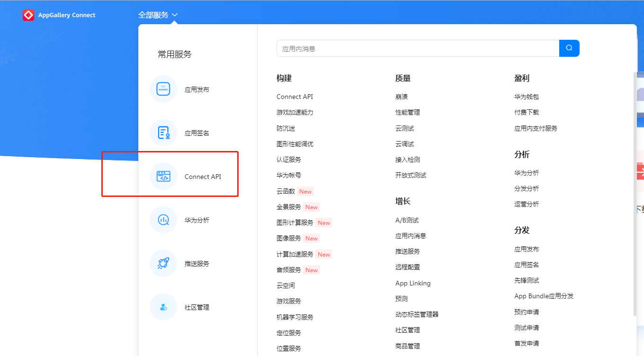Open 付费下载 link
Viewport: 644px width, 356px height.
tap(527, 112)
